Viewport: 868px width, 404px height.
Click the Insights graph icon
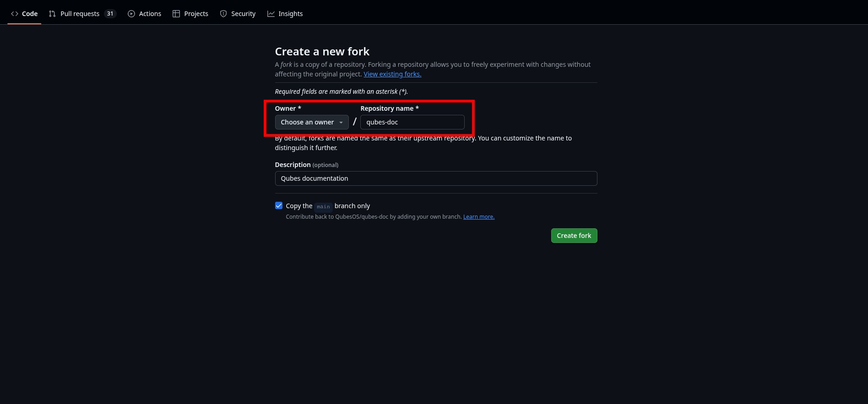pyautogui.click(x=271, y=14)
